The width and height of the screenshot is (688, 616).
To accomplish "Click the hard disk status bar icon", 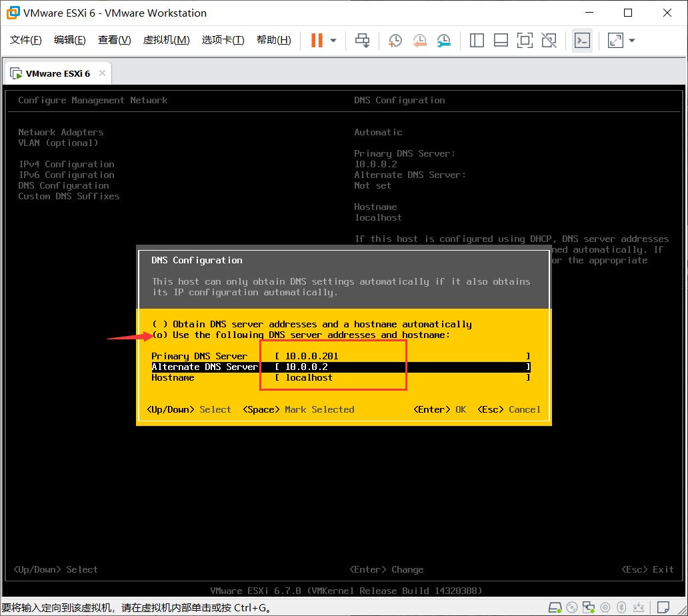I will click(x=555, y=607).
